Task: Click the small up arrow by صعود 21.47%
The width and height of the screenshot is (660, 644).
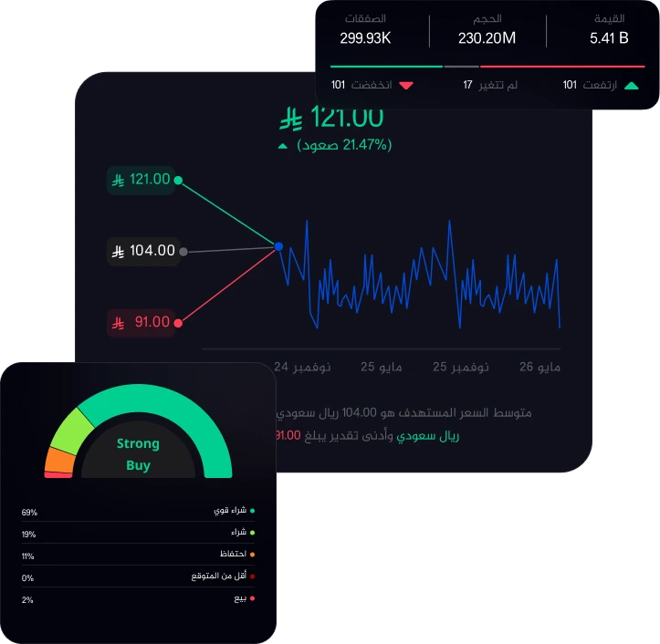Action: [x=283, y=146]
